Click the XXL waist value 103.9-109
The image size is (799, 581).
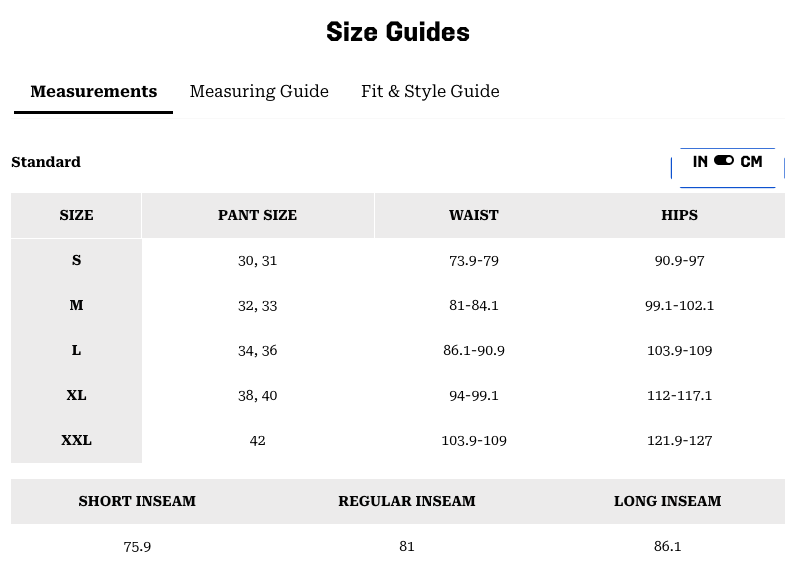tap(473, 440)
